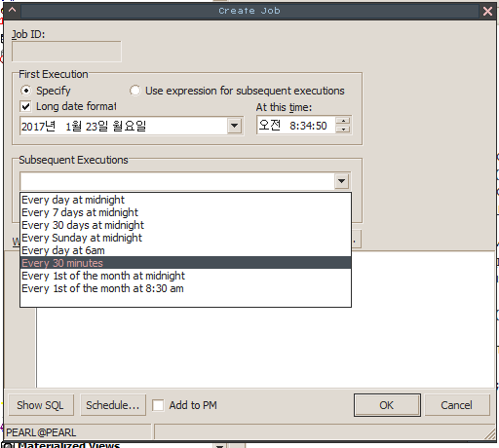Open the Schedule... dialog button
The height and width of the screenshot is (448, 499).
[x=113, y=405]
